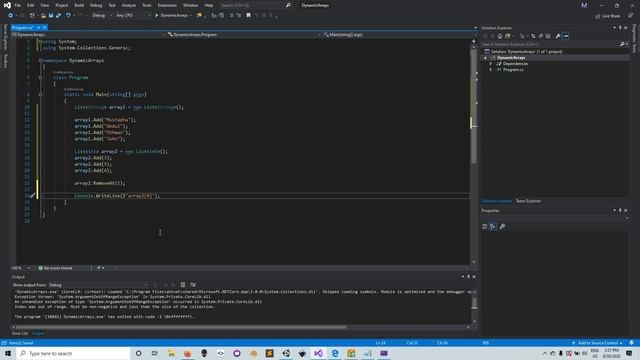
Task: Click the Open File folder icon
Action: tap(43, 16)
